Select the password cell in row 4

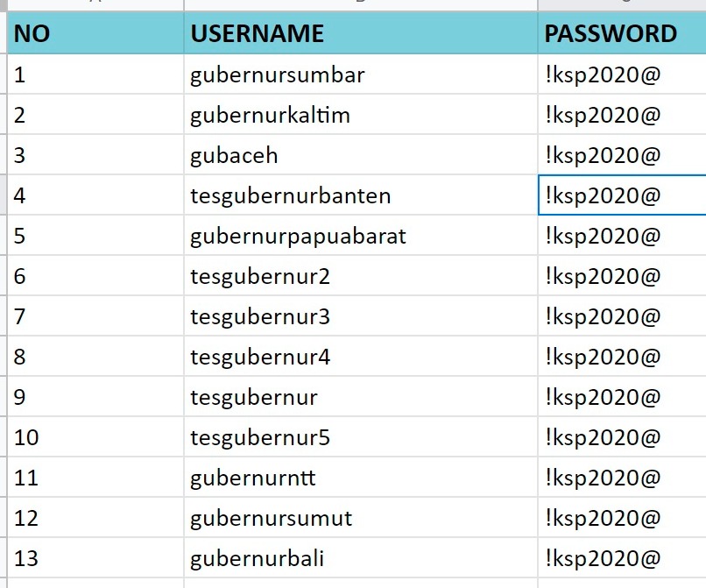(622, 195)
